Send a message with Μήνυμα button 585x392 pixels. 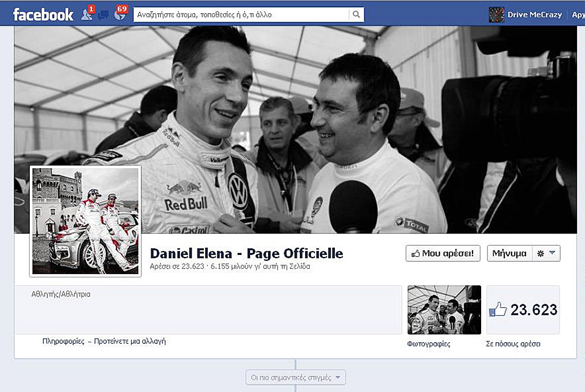[509, 254]
